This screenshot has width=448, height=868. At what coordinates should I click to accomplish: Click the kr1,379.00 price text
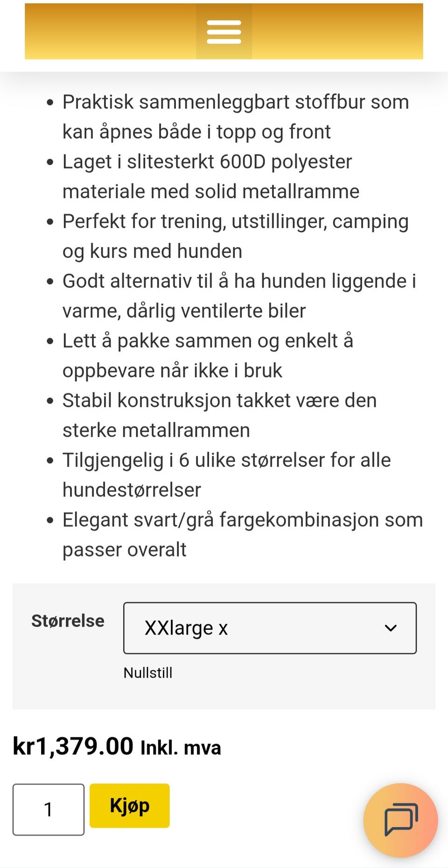tap(73, 746)
